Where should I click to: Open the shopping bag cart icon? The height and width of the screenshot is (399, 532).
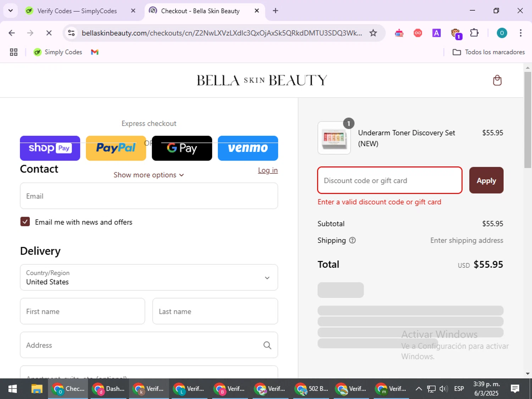(497, 81)
